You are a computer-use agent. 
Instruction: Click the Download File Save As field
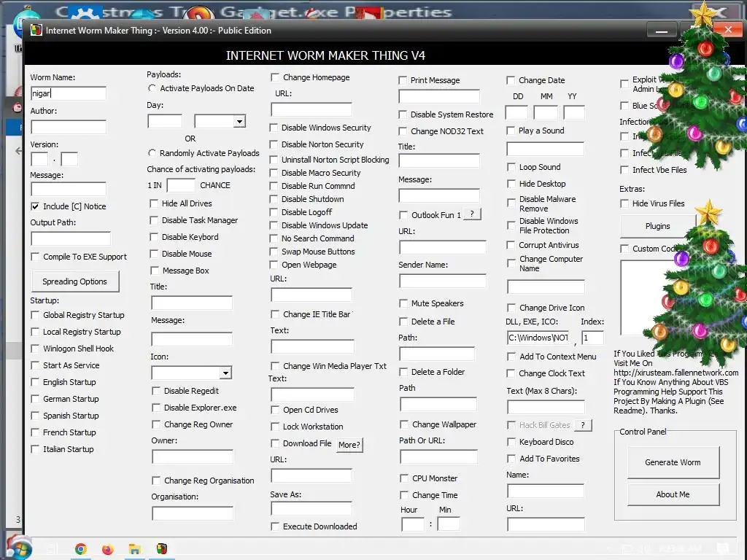(x=311, y=508)
